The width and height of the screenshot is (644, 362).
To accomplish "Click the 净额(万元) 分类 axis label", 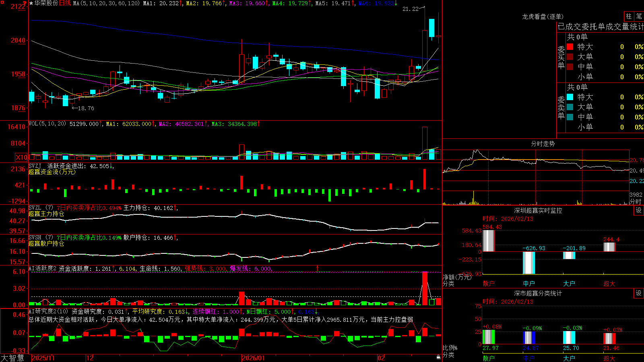I will tap(457, 280).
